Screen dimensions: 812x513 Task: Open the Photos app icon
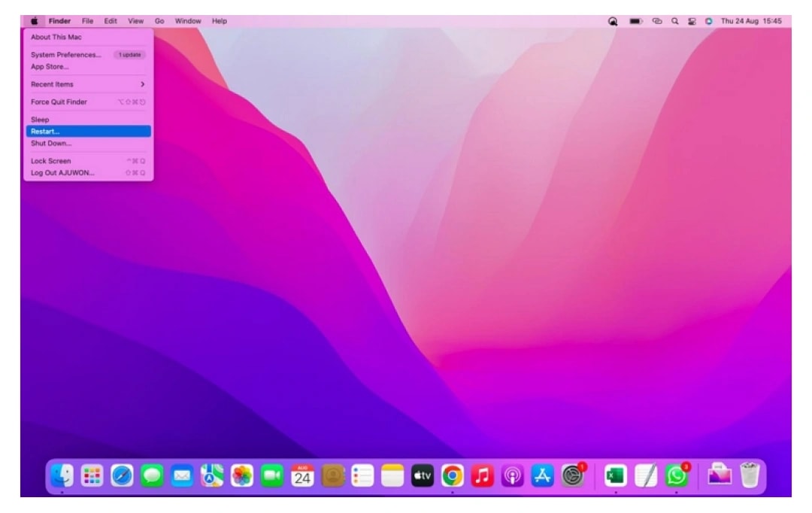pyautogui.click(x=242, y=475)
